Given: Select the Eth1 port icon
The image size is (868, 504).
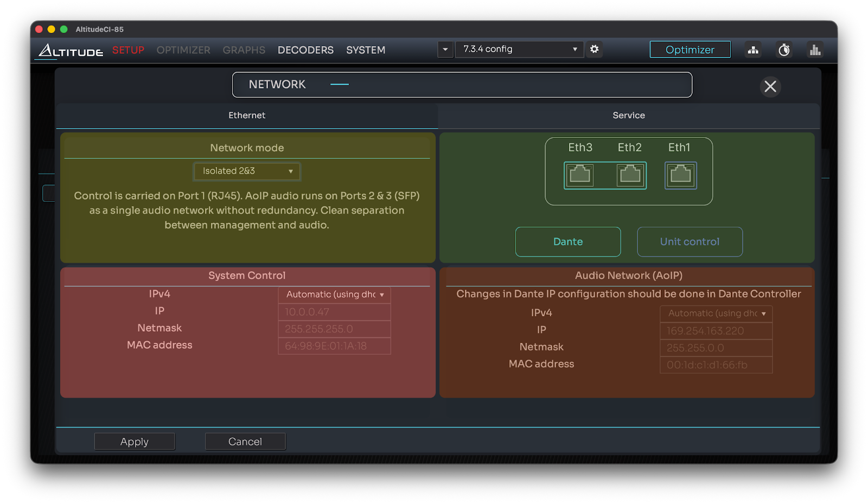Looking at the screenshot, I should click(x=680, y=175).
